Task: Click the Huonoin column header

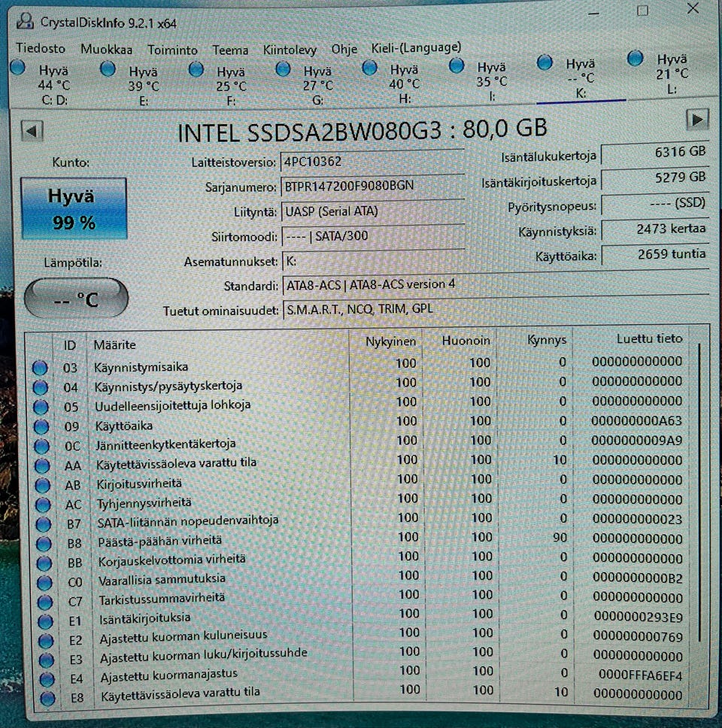Action: [x=466, y=341]
